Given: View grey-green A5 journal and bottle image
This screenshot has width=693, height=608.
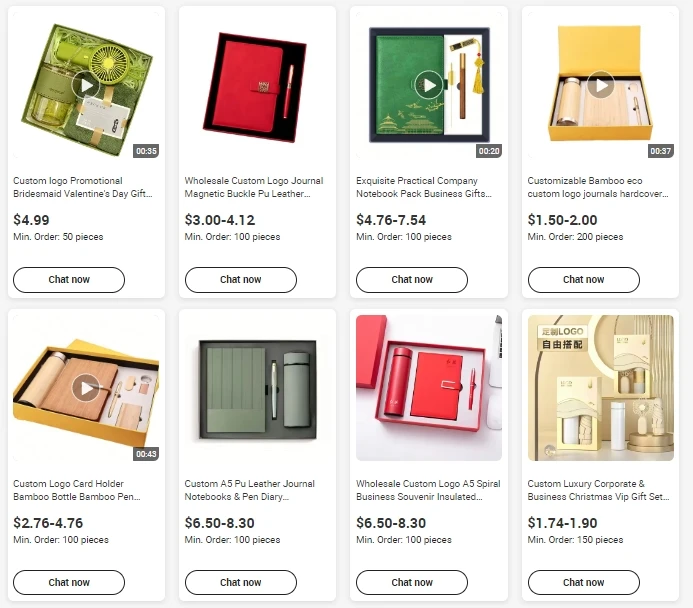Looking at the screenshot, I should pyautogui.click(x=257, y=388).
